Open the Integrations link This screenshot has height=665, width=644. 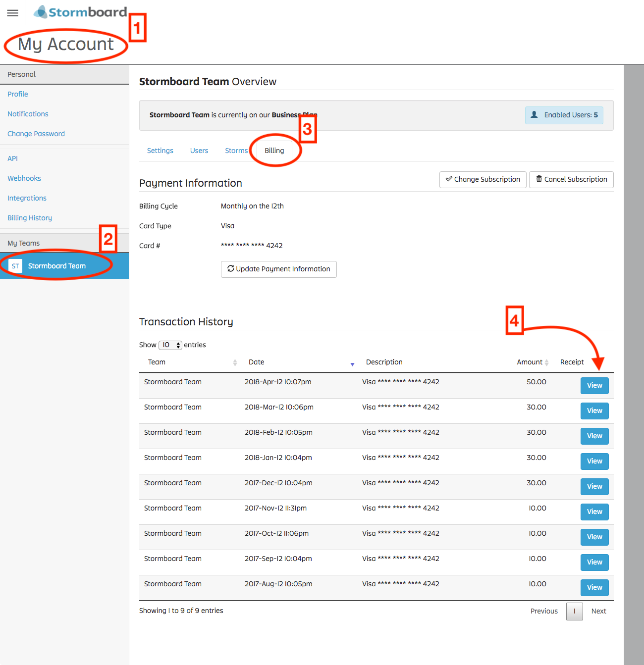point(27,198)
